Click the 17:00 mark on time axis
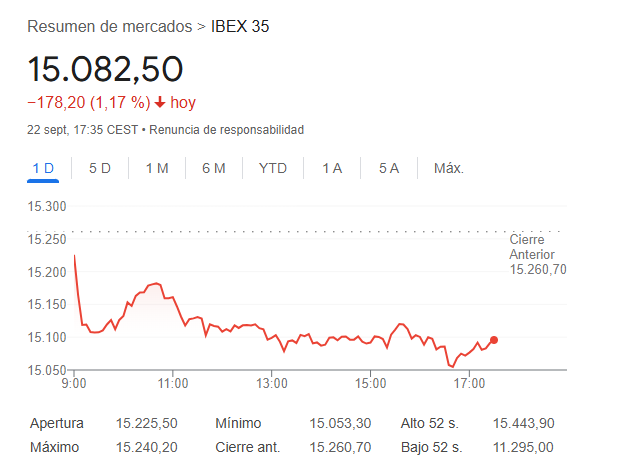The image size is (620, 470). [469, 383]
